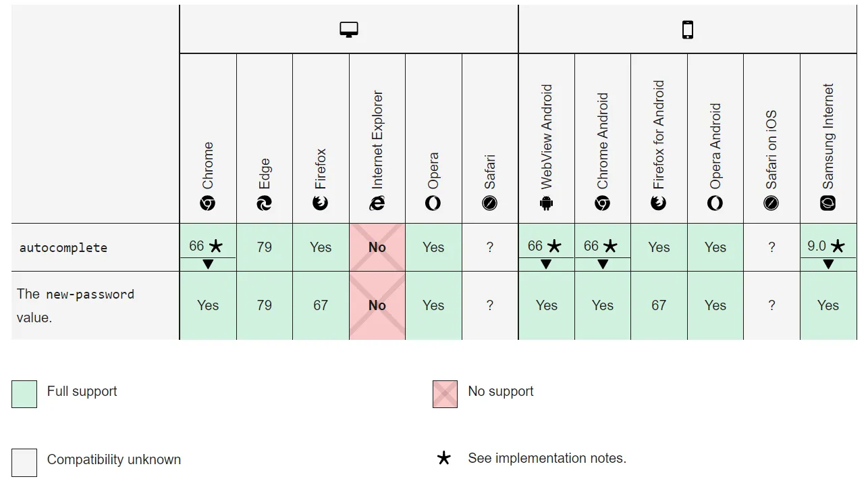This screenshot has width=868, height=479.
Task: Click the mobile platform icon
Action: [x=687, y=30]
